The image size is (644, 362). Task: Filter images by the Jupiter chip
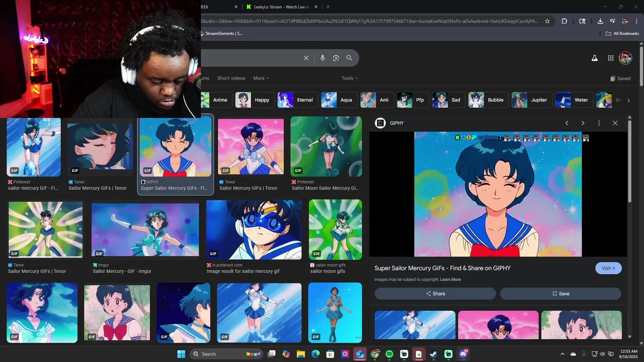(x=531, y=100)
